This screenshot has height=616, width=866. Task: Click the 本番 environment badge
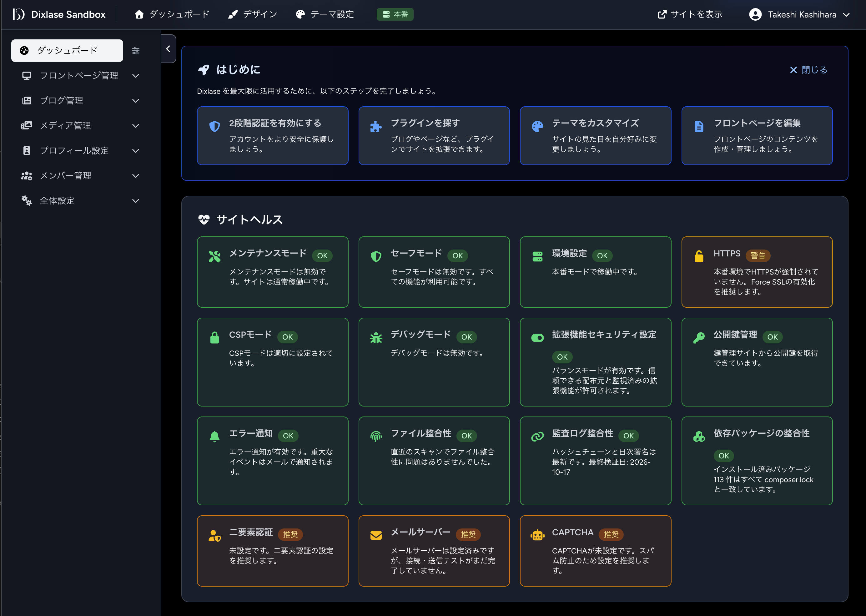(x=395, y=14)
